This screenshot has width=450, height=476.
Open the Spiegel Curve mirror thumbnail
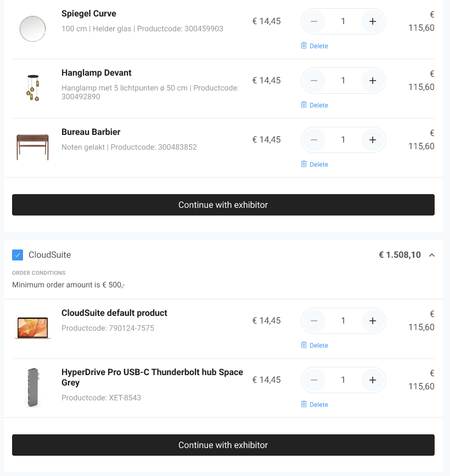[32, 29]
